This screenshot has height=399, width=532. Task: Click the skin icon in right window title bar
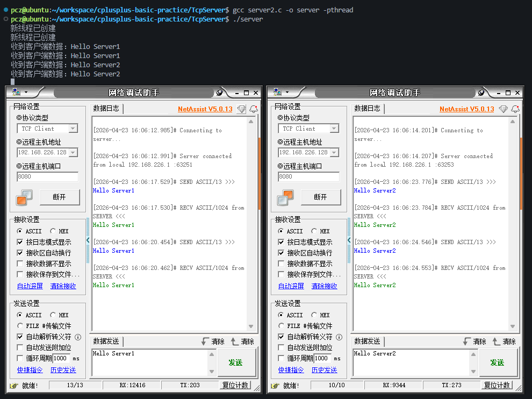[x=481, y=92]
